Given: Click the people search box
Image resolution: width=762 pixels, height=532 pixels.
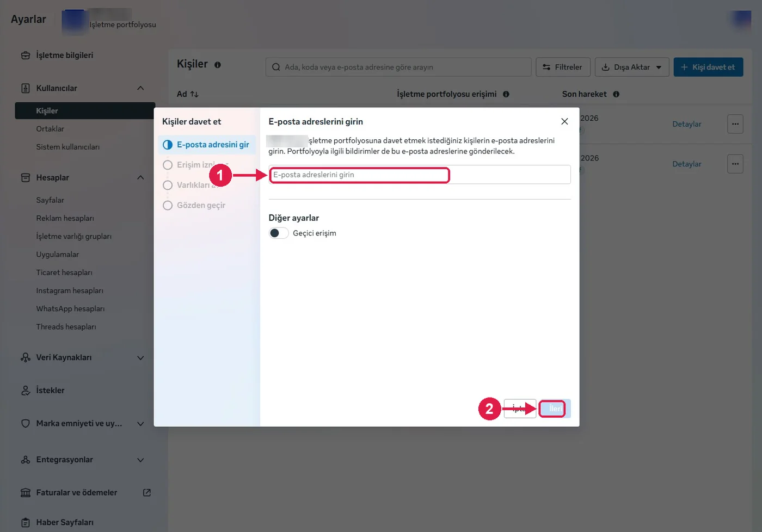Looking at the screenshot, I should (398, 67).
